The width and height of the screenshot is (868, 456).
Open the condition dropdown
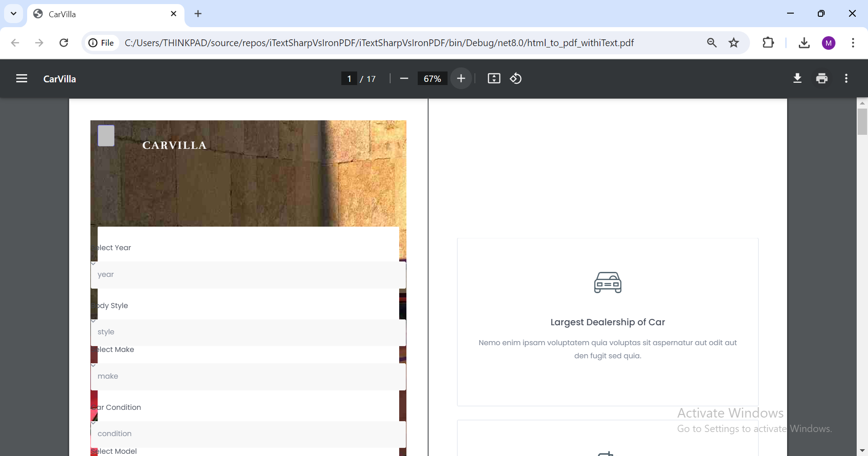pos(248,434)
